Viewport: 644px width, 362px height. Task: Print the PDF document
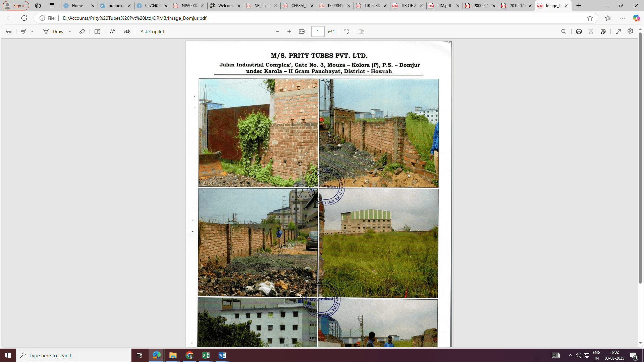click(x=579, y=32)
